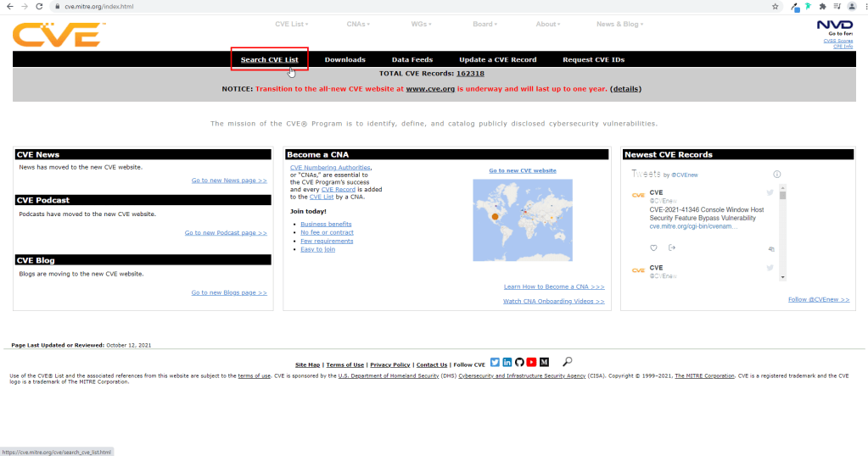Open the News & Blog dropdown menu

[x=619, y=24]
